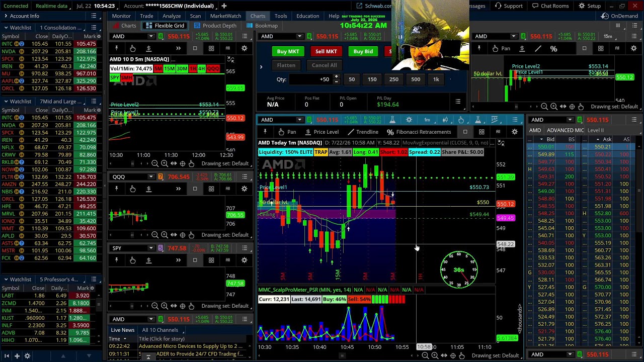Select Trendline drawing tool in main AMD chart
Image resolution: width=644 pixels, height=362 pixels.
(362, 132)
